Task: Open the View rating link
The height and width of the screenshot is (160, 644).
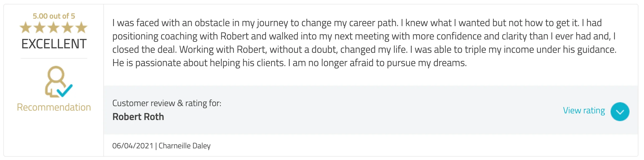Action: (x=584, y=111)
